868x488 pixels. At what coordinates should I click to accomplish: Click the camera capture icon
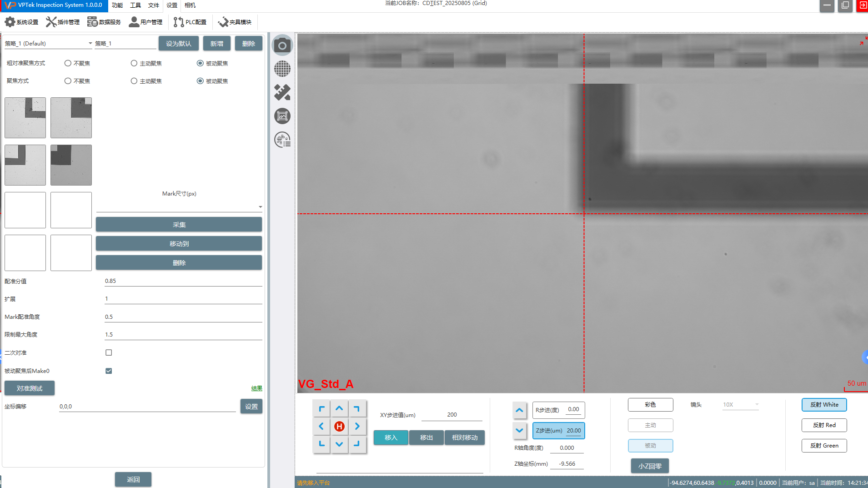282,45
